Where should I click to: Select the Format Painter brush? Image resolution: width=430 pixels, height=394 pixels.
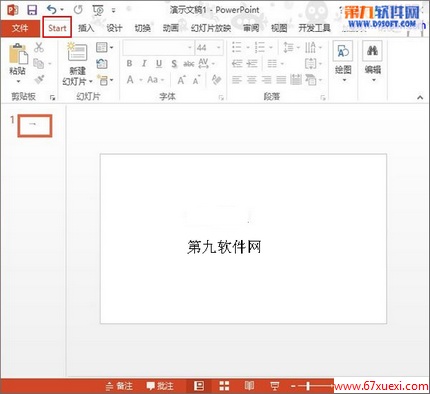pyautogui.click(x=39, y=79)
